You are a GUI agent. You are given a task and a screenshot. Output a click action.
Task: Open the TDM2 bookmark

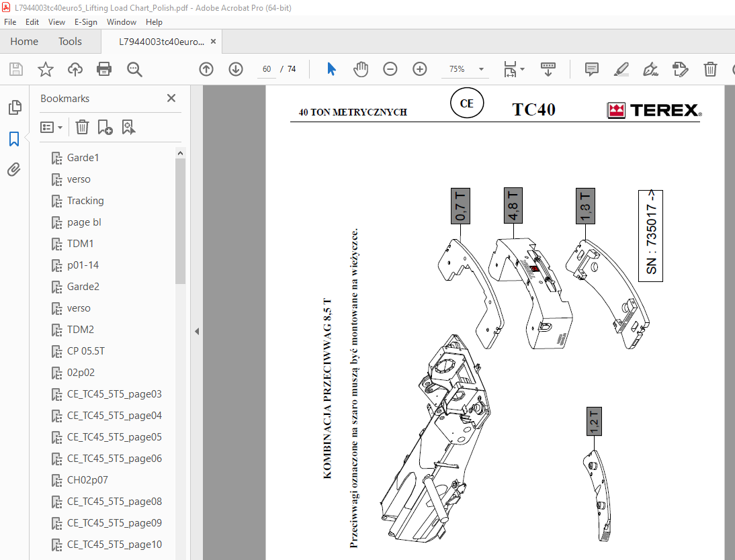click(80, 330)
